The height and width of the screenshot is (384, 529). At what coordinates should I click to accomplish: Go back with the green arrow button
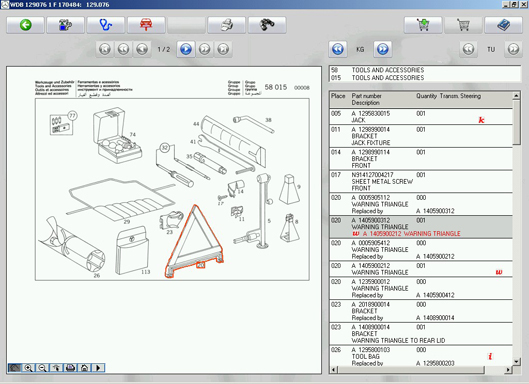point(25,25)
